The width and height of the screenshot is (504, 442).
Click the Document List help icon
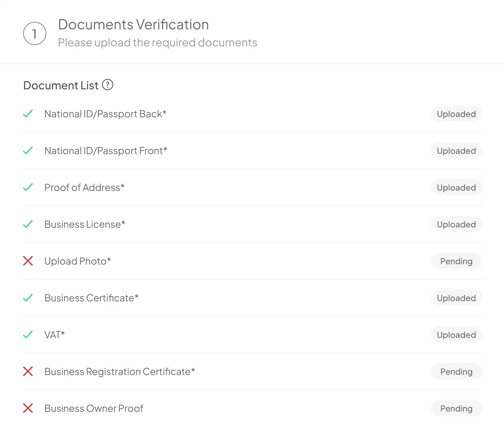pos(107,85)
